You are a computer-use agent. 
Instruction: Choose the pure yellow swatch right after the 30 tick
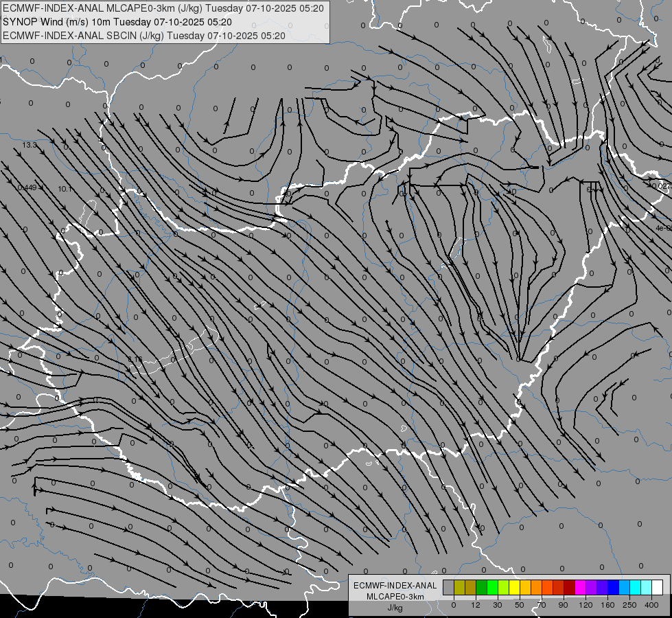click(x=515, y=587)
